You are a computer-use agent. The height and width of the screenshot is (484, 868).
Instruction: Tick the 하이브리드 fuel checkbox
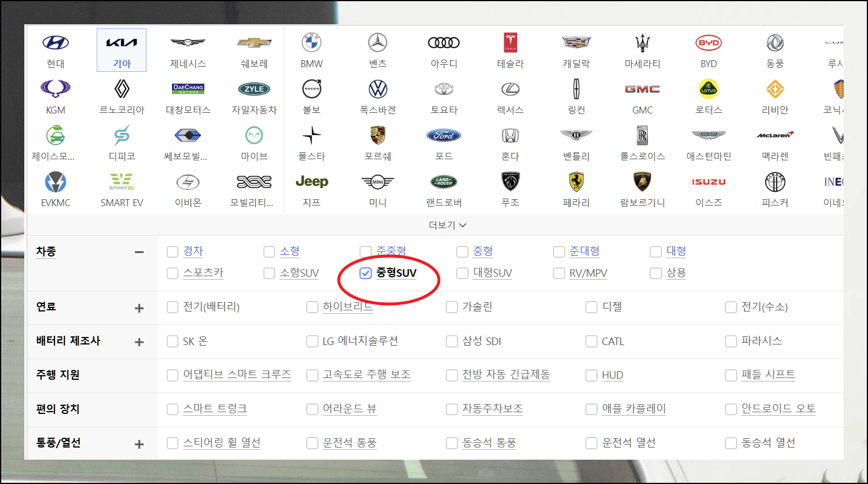tap(312, 307)
